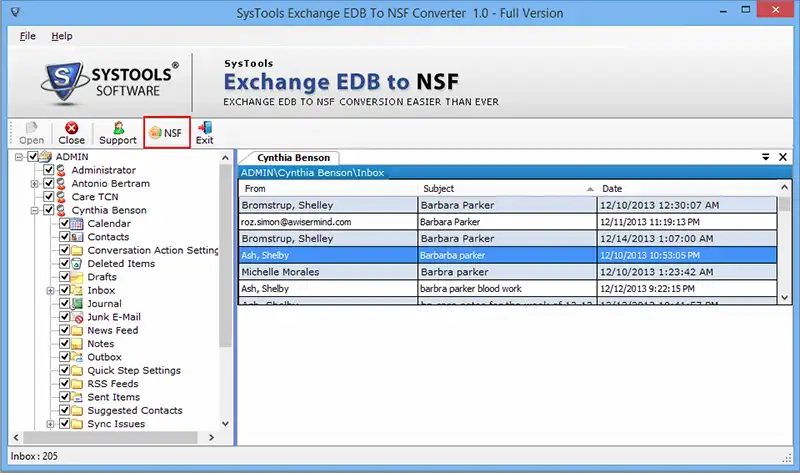Select the barbra parker blood work email

click(x=508, y=289)
